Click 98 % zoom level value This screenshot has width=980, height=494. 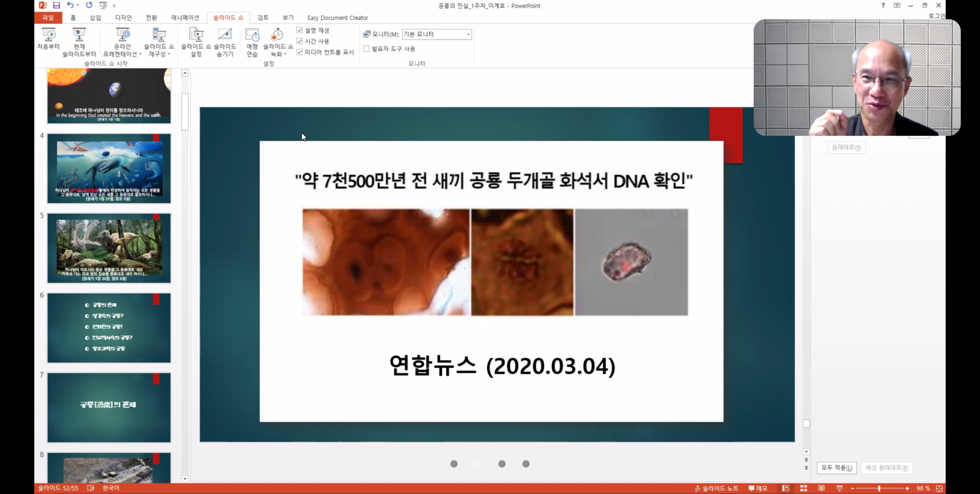tap(923, 488)
